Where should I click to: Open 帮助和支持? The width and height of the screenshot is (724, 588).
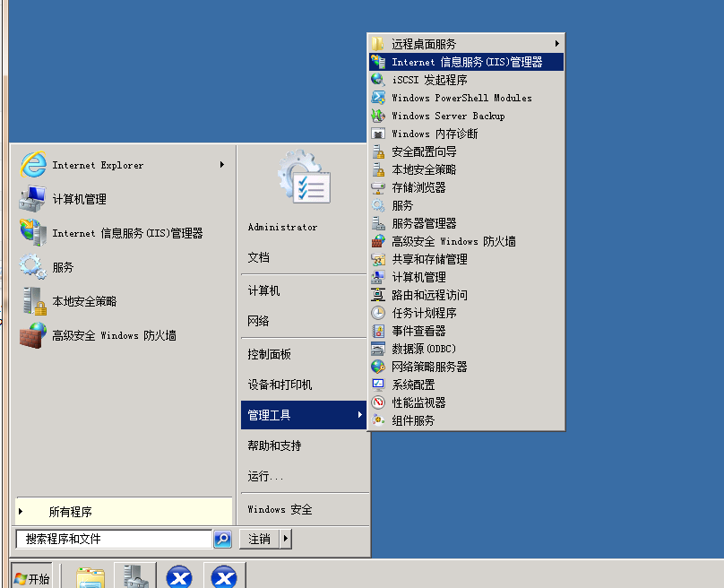(x=304, y=445)
